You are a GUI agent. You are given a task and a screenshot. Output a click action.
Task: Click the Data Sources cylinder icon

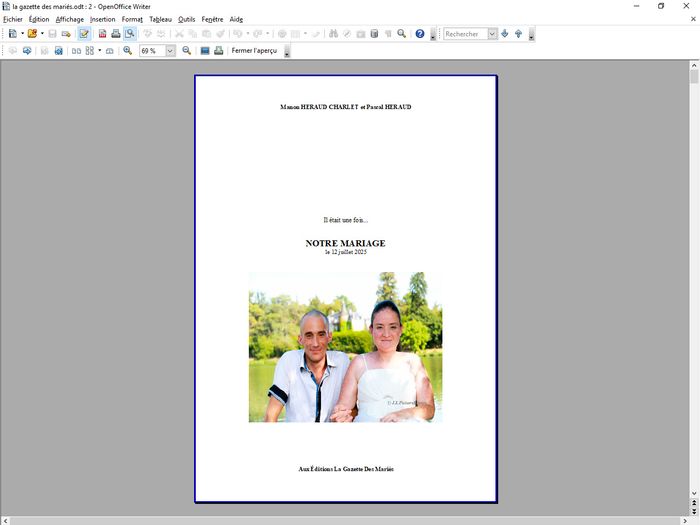coord(374,33)
